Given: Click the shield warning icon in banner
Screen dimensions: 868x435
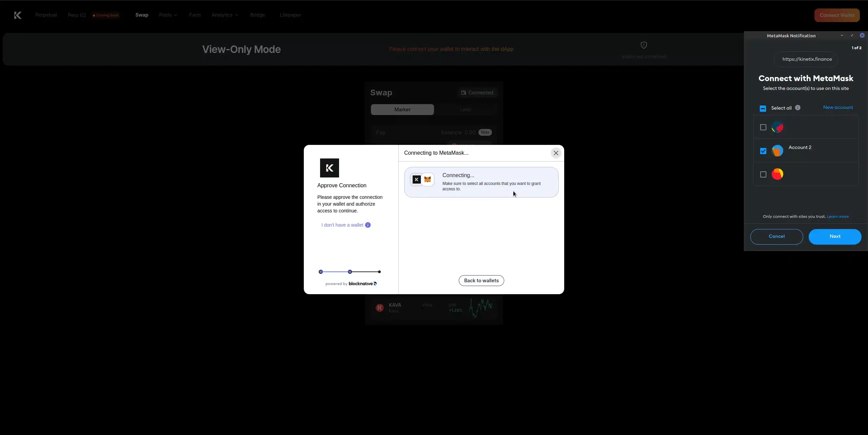Looking at the screenshot, I should (644, 45).
